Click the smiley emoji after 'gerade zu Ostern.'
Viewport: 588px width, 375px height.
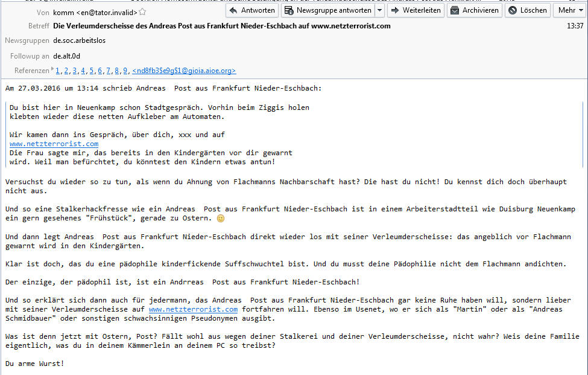(221, 218)
